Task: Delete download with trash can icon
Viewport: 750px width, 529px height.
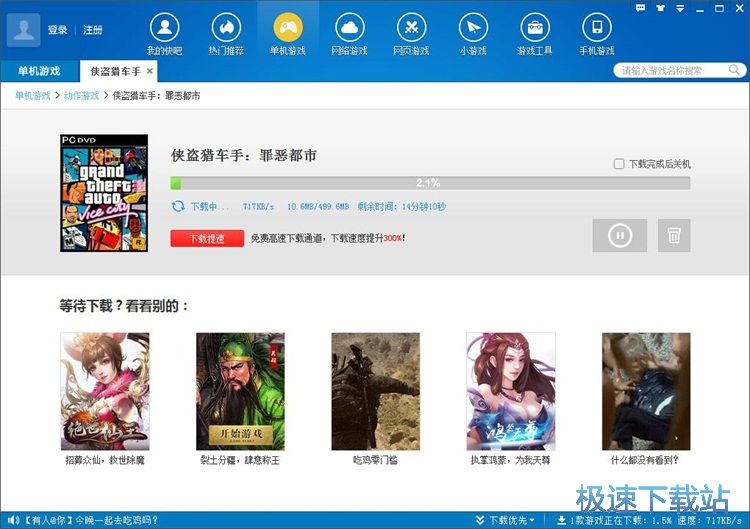Action: pyautogui.click(x=674, y=235)
